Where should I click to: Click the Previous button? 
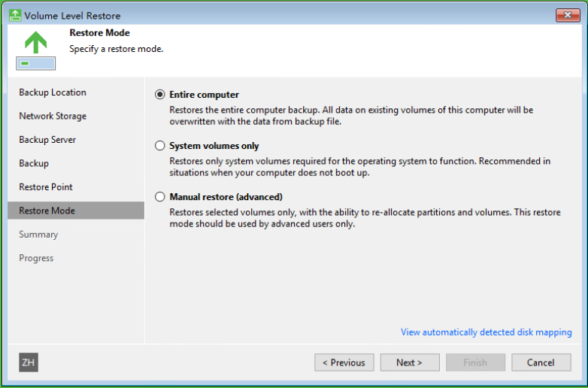point(344,362)
